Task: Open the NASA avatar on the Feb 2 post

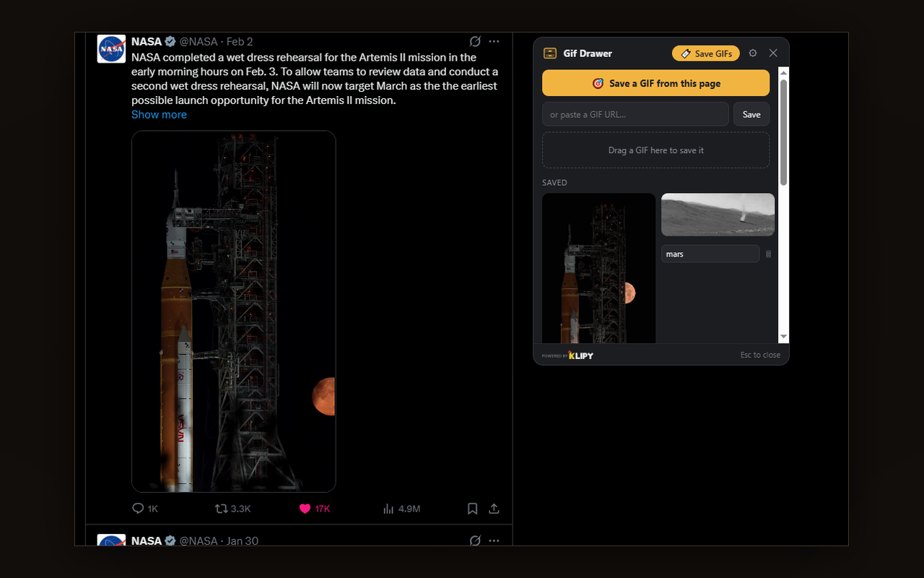Action: click(x=112, y=48)
